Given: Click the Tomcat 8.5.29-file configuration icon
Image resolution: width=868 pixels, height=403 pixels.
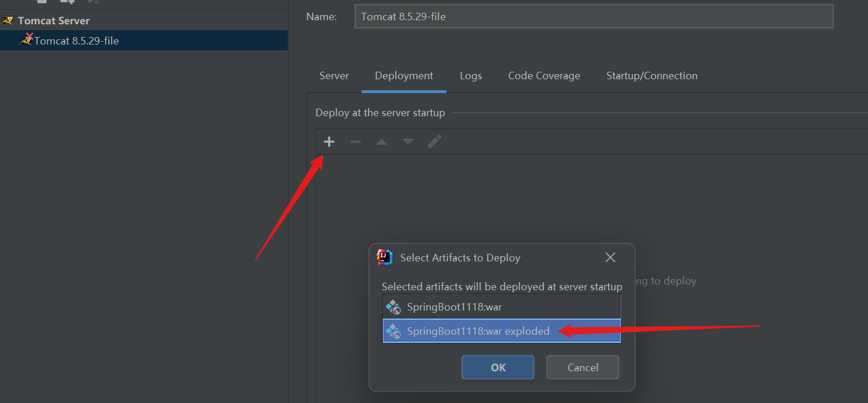Looking at the screenshot, I should tap(27, 39).
